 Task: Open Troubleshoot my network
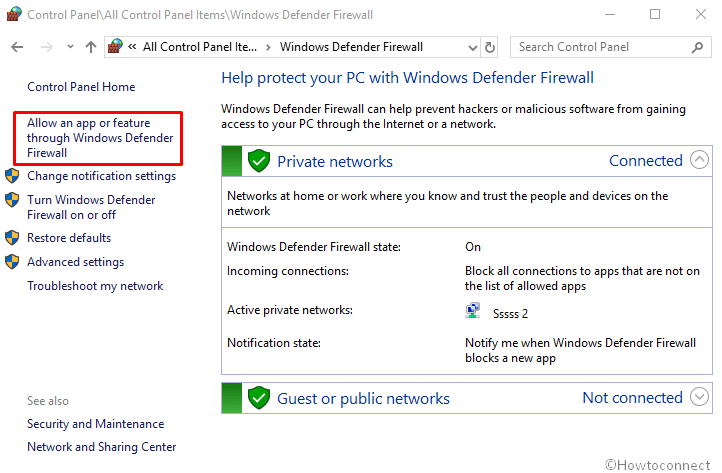click(x=95, y=286)
